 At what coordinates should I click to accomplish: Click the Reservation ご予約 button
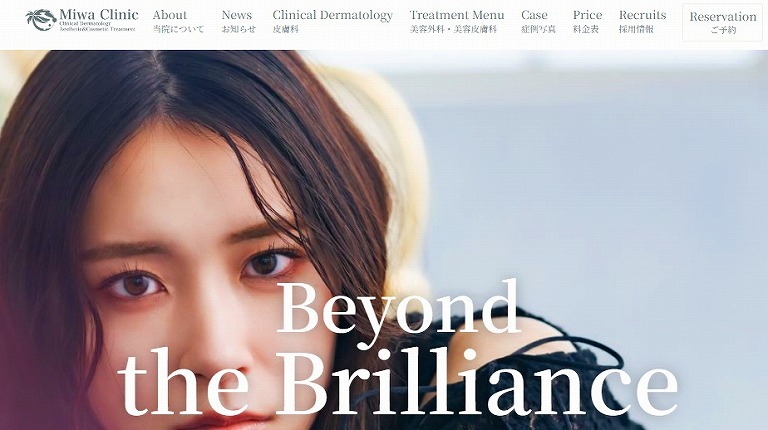click(722, 23)
